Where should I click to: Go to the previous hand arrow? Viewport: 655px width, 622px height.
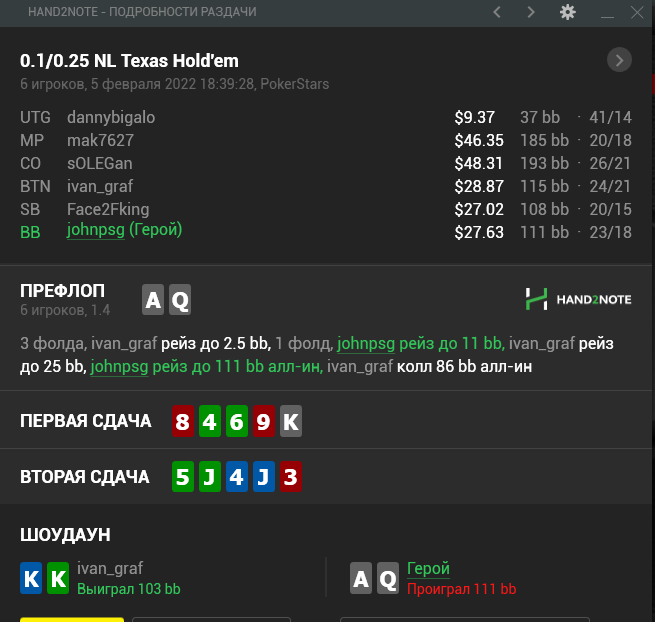coord(497,12)
